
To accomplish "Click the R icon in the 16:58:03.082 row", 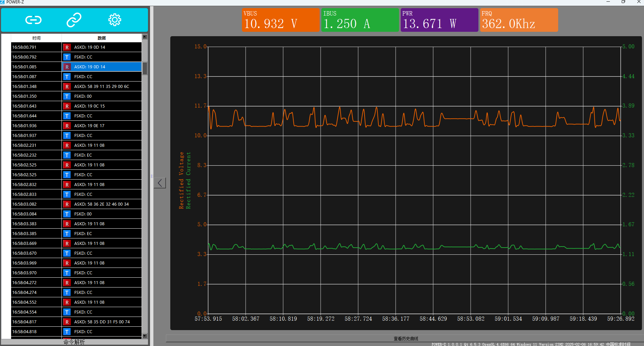I will pos(67,204).
